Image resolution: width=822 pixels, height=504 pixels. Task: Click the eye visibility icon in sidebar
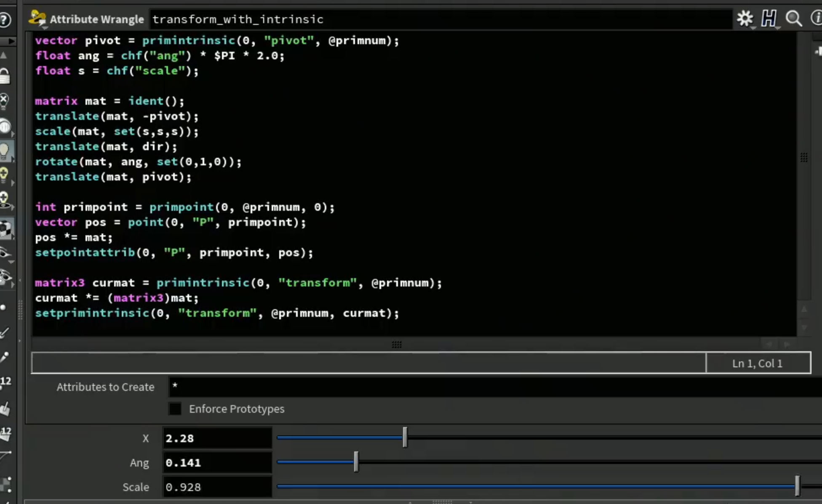[x=5, y=252]
